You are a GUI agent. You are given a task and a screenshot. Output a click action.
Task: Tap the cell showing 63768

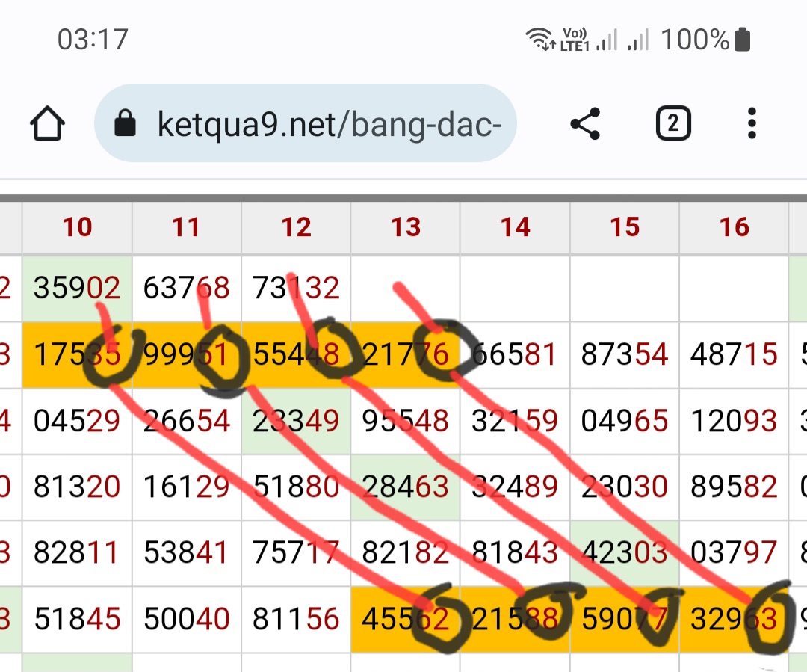186,288
